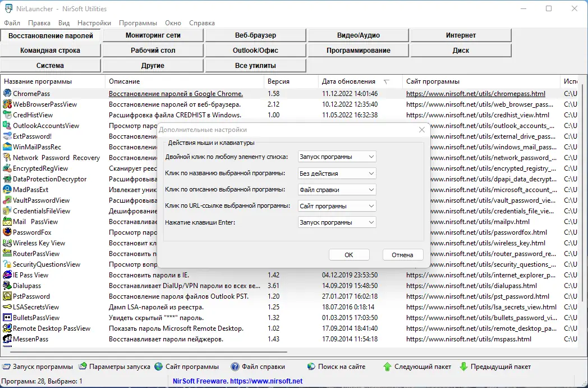588x388 pixels.
Task: Switch to 'Система' category
Action: (x=50, y=65)
